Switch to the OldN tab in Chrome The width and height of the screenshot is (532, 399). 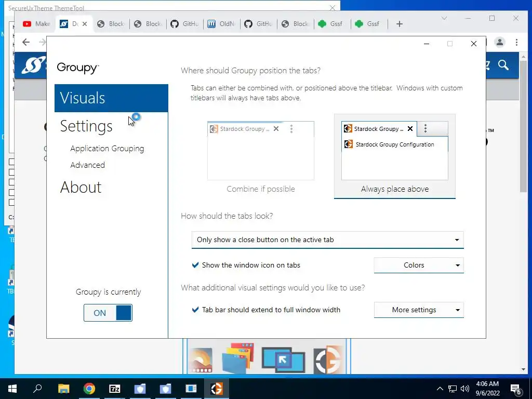(x=221, y=24)
